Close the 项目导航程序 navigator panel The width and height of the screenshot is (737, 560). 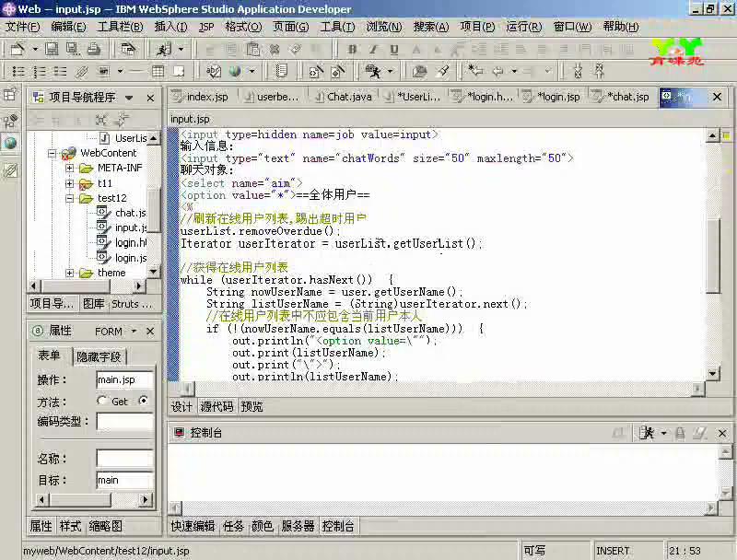150,98
